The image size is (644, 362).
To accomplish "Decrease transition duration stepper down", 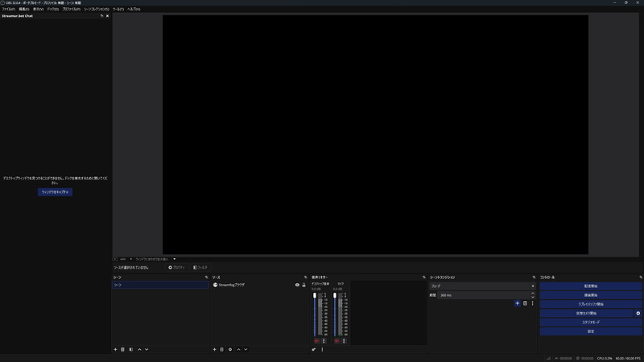I will [x=533, y=297].
